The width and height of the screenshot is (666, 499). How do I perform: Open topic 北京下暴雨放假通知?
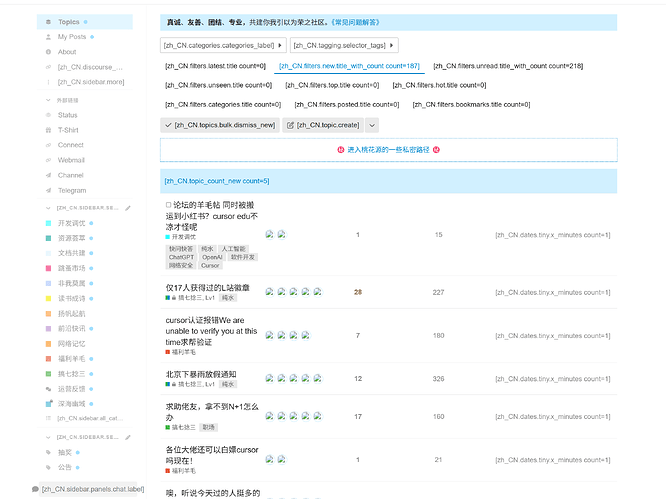click(x=201, y=374)
